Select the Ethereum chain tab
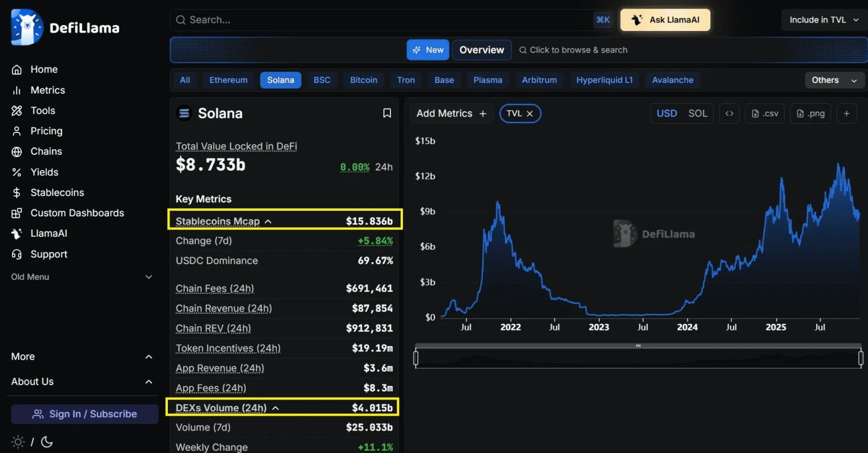Screen dimensions: 868x453 [228, 80]
